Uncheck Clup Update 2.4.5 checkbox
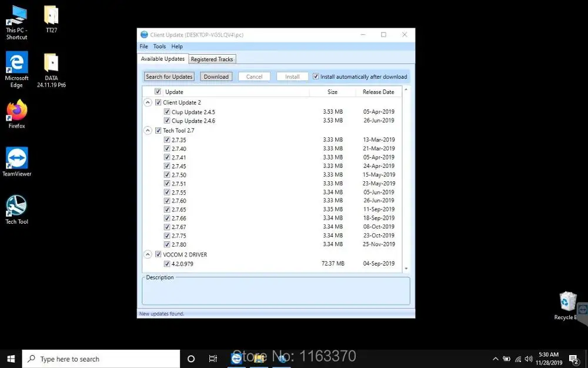588x368 pixels. pos(167,111)
